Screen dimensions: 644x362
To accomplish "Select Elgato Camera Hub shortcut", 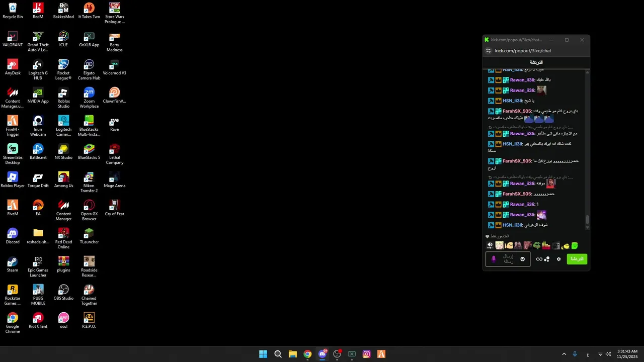I will coord(89,70).
